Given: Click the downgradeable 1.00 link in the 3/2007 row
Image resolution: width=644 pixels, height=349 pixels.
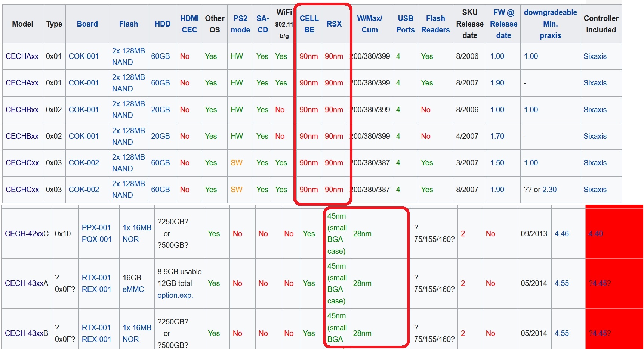Looking at the screenshot, I should (531, 163).
